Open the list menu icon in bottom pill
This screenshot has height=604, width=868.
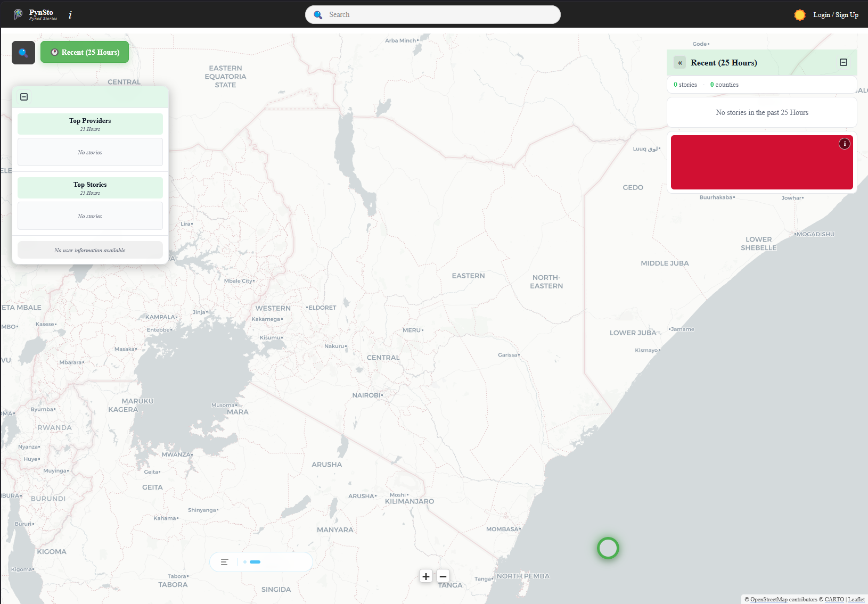(225, 562)
